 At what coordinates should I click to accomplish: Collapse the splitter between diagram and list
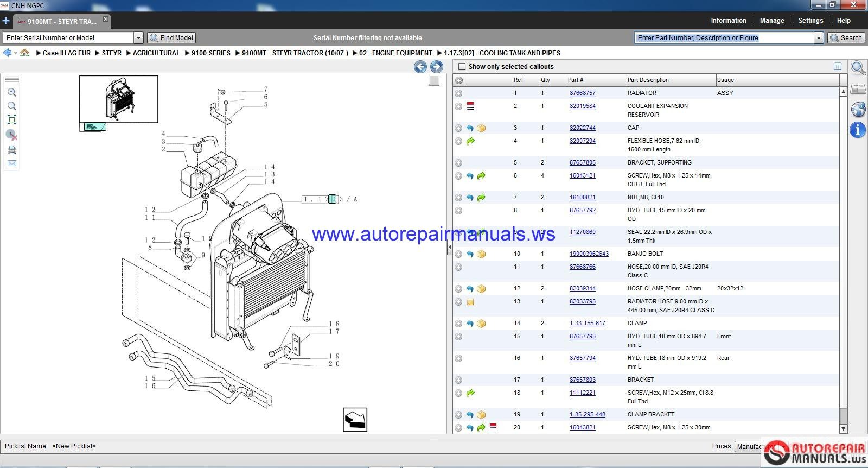tap(449, 248)
